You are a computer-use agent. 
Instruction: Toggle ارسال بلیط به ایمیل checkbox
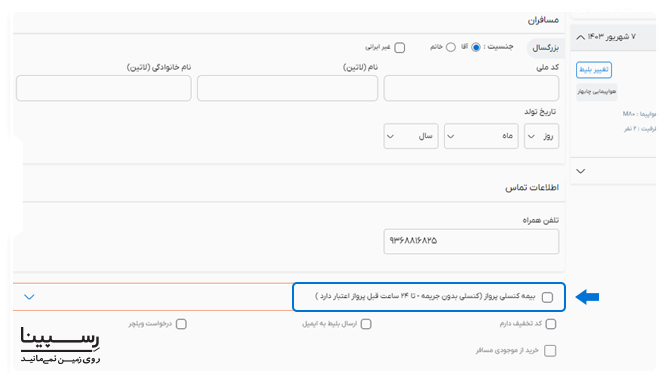[x=366, y=324]
